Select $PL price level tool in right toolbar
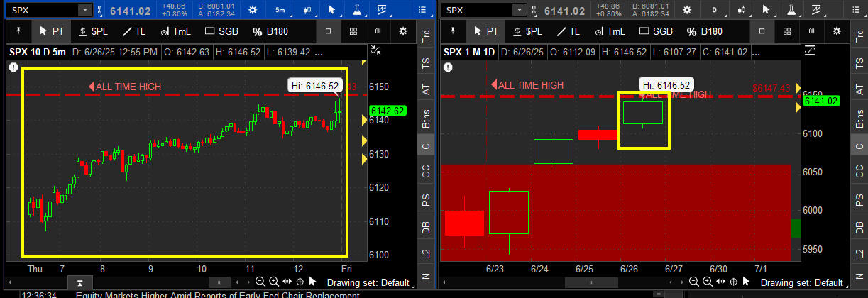Viewport: 868px width, 298px height. [527, 31]
